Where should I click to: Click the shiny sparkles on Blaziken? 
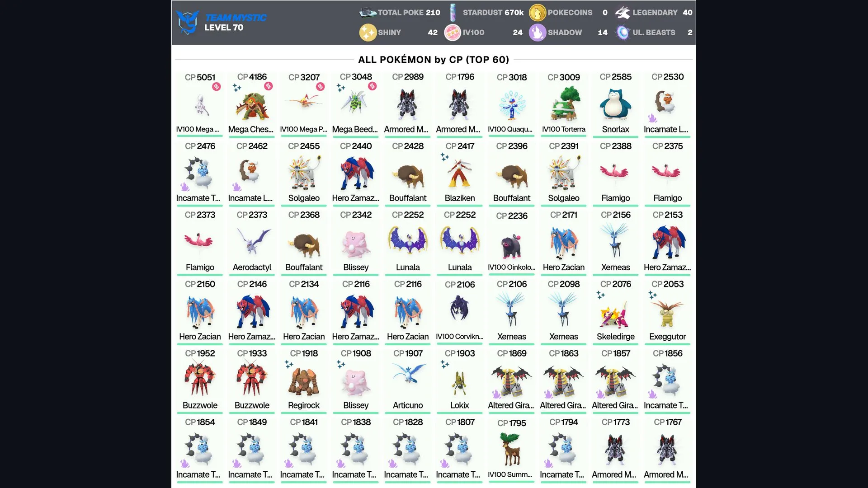(x=445, y=157)
